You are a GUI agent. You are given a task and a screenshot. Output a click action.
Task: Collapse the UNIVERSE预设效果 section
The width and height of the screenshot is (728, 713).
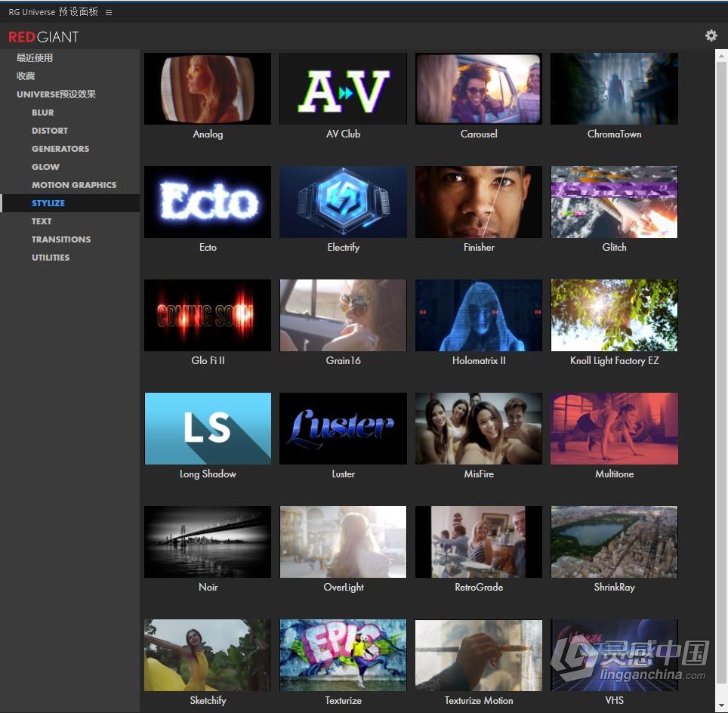(x=56, y=94)
